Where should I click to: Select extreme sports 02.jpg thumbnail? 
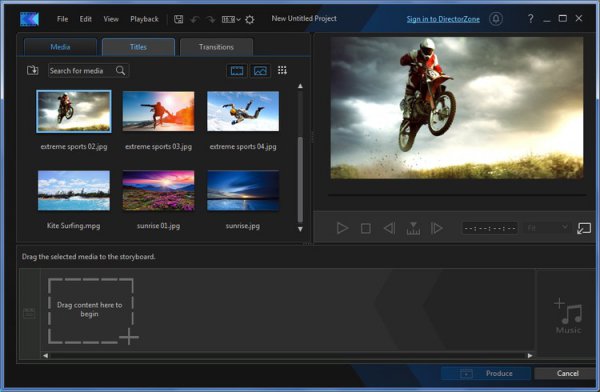click(x=74, y=111)
